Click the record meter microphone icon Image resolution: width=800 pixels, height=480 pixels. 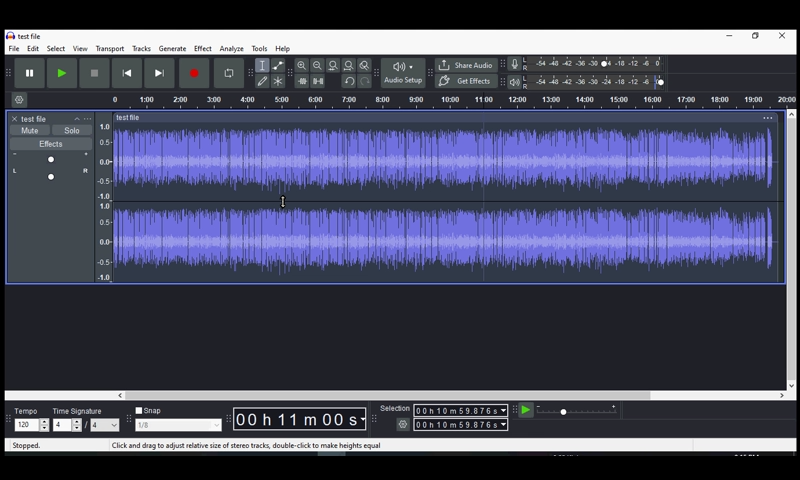point(514,64)
